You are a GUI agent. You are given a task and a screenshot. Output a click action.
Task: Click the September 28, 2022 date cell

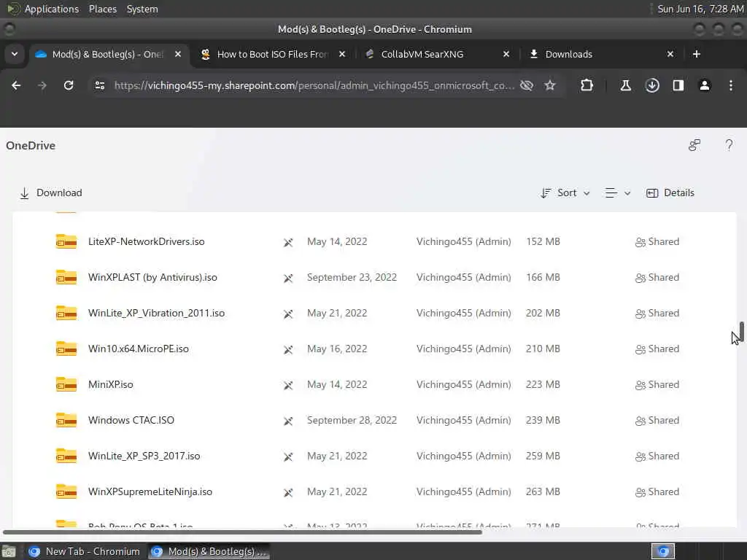tap(352, 420)
